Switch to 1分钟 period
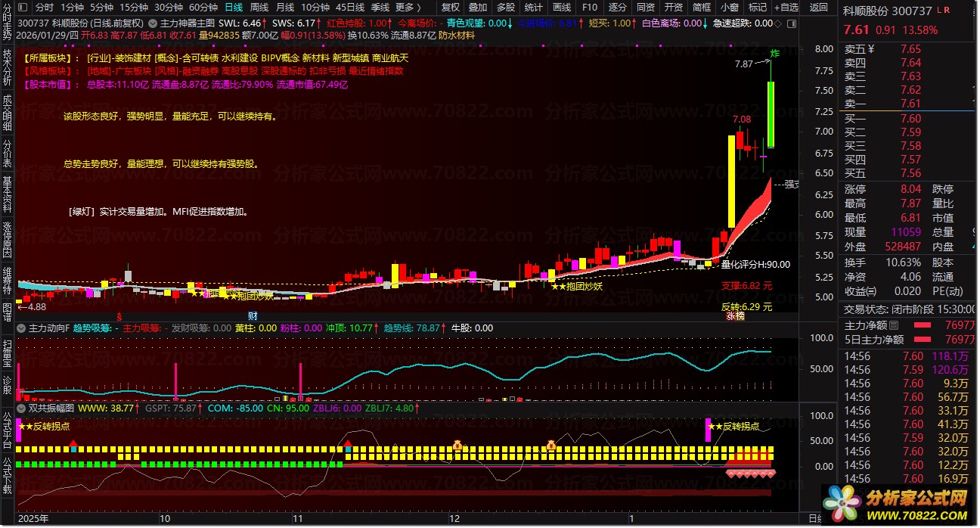This screenshot has width=980, height=528. 72,8
